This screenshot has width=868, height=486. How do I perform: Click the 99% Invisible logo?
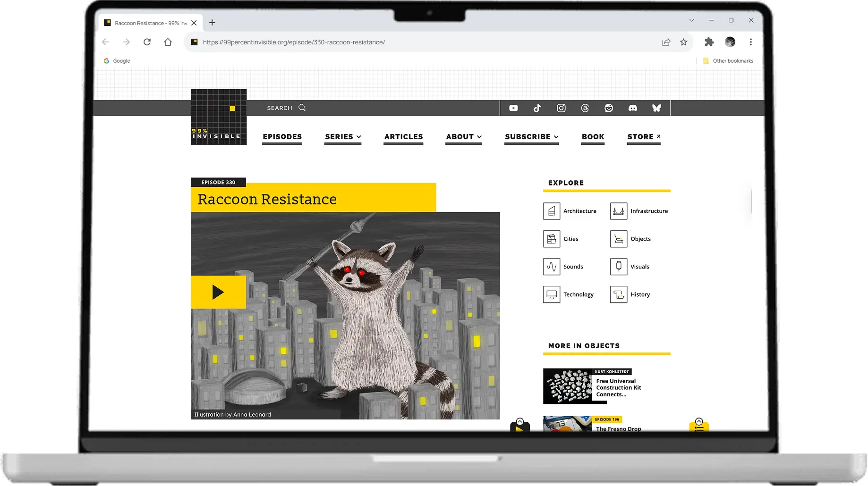point(219,117)
